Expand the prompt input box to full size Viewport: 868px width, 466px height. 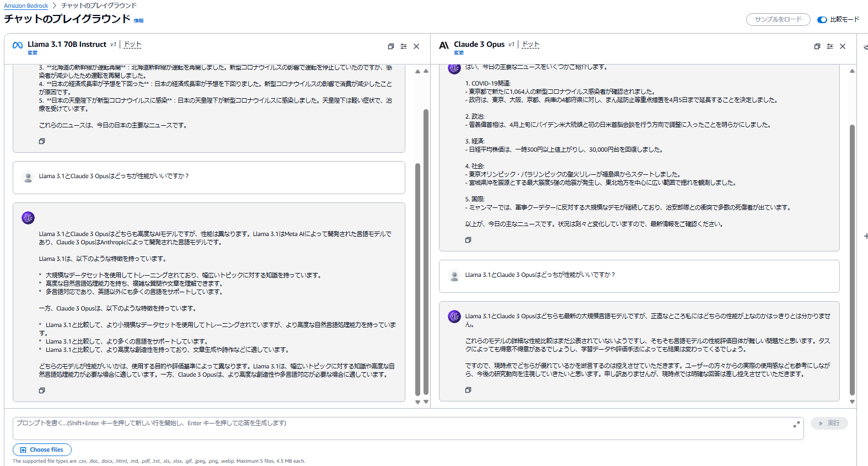(x=796, y=424)
